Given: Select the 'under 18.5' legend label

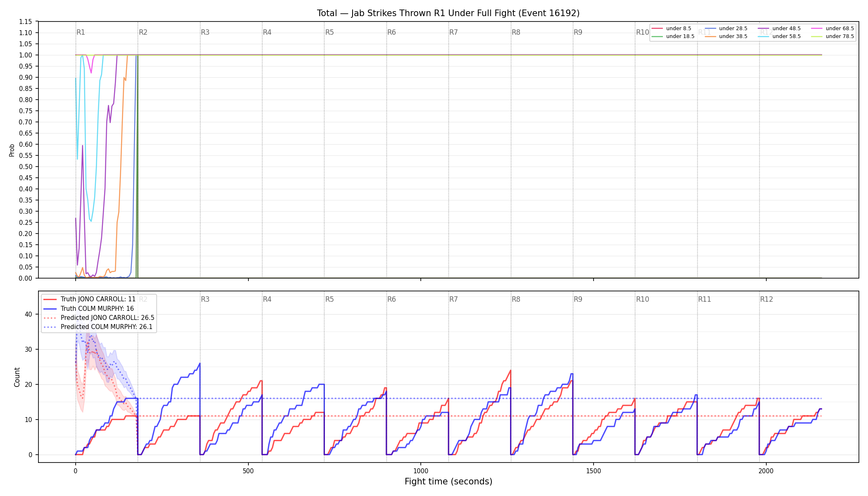Looking at the screenshot, I should 680,36.
